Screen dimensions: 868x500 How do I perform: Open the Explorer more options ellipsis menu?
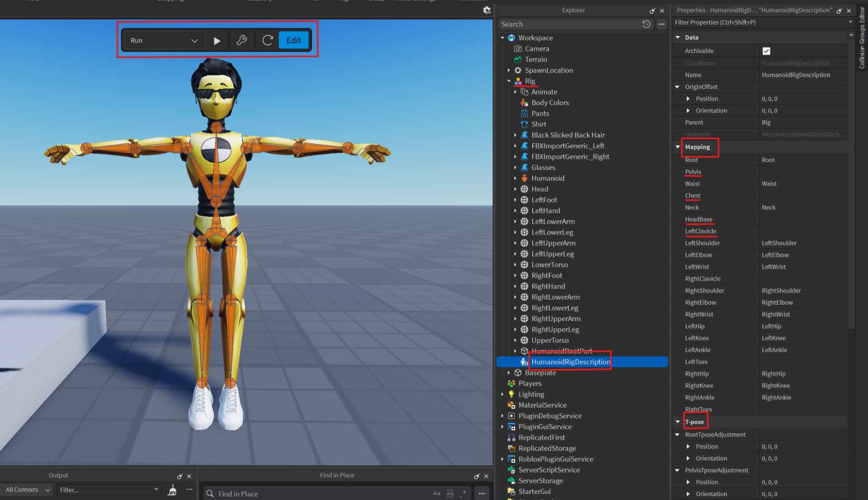(661, 24)
